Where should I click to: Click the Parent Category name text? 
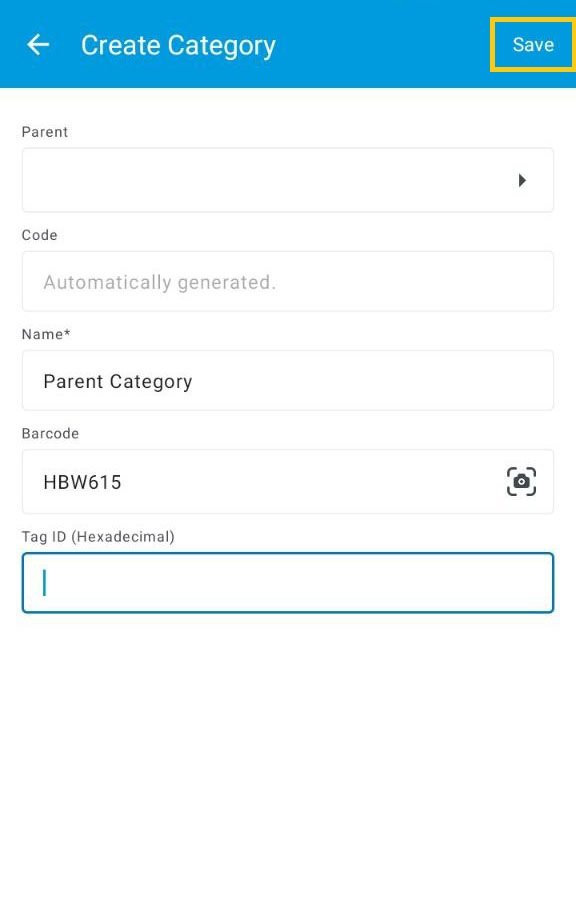[x=117, y=381]
